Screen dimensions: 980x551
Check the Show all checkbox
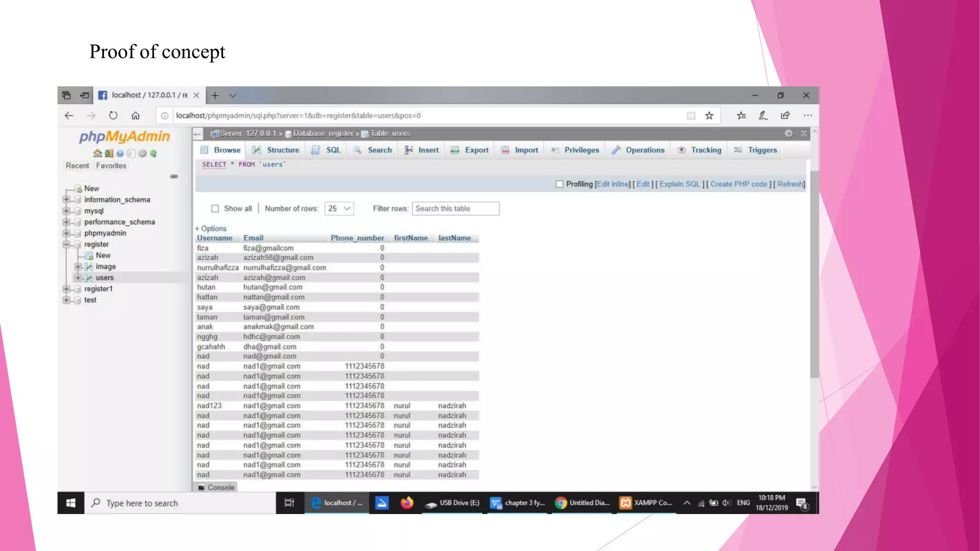[x=215, y=209]
